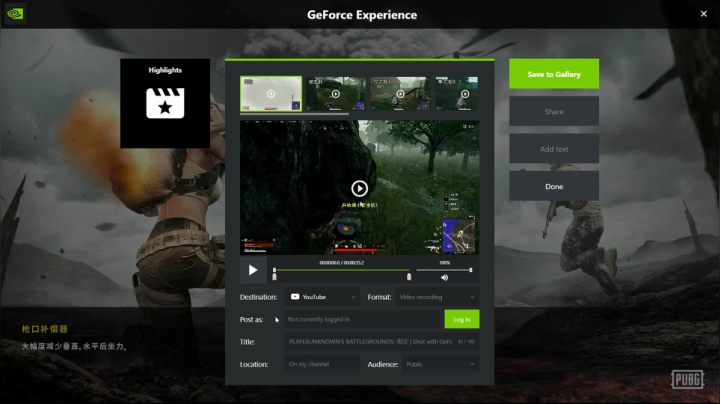The height and width of the screenshot is (404, 720).
Task: Select the second highlight clip thumbnail
Action: (x=336, y=94)
